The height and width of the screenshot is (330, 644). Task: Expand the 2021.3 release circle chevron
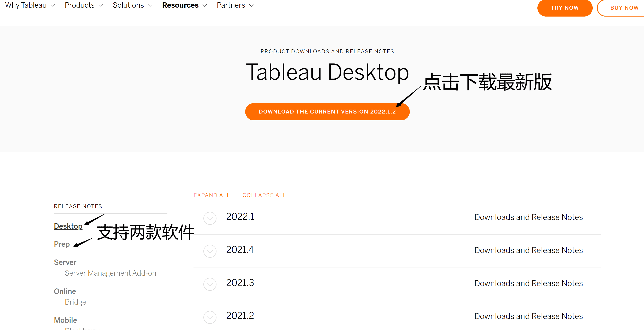[x=210, y=284]
